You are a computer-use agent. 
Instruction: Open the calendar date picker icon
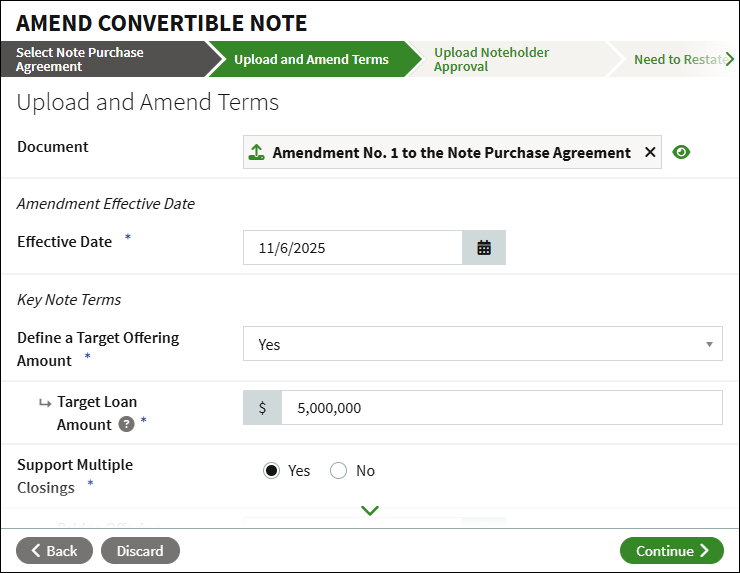[484, 248]
